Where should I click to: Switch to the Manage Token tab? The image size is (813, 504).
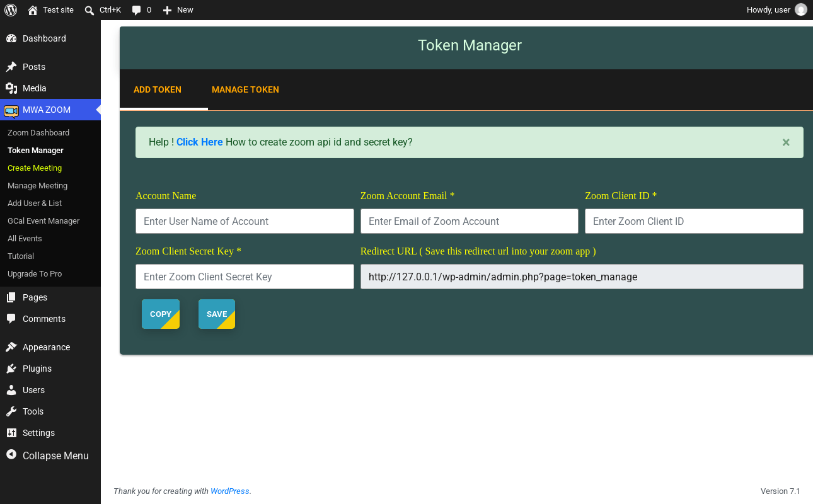coord(245,89)
